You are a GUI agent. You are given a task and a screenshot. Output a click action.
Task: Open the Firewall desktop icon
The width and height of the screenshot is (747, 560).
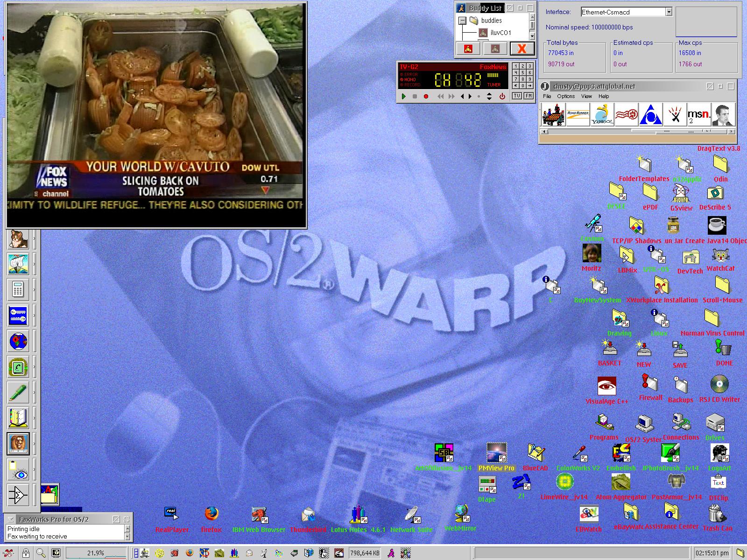650,384
